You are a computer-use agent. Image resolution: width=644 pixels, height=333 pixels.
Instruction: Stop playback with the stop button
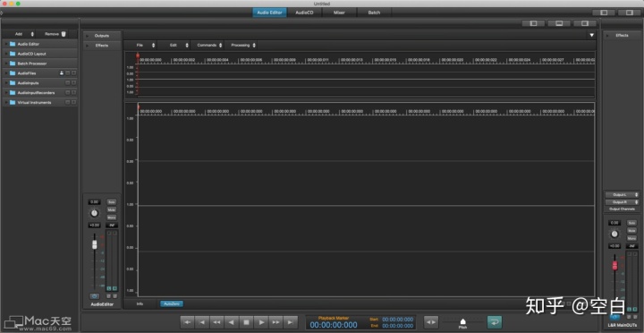click(x=246, y=322)
